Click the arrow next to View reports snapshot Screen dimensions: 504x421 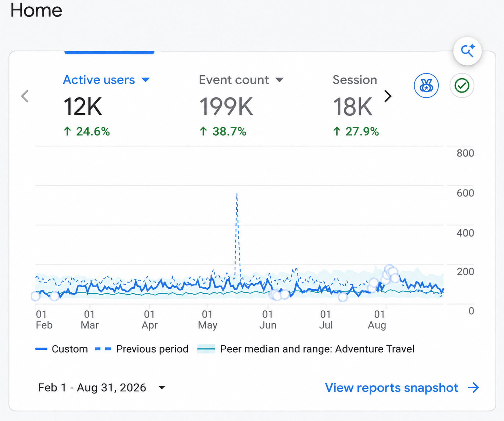pos(474,388)
